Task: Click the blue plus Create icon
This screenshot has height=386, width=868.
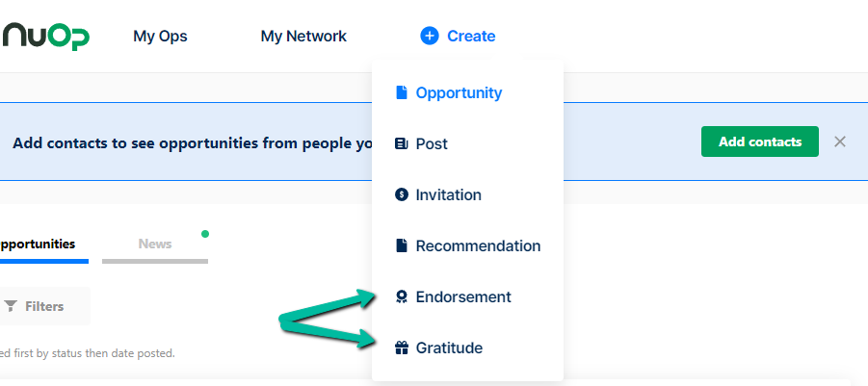Action: 429,36
